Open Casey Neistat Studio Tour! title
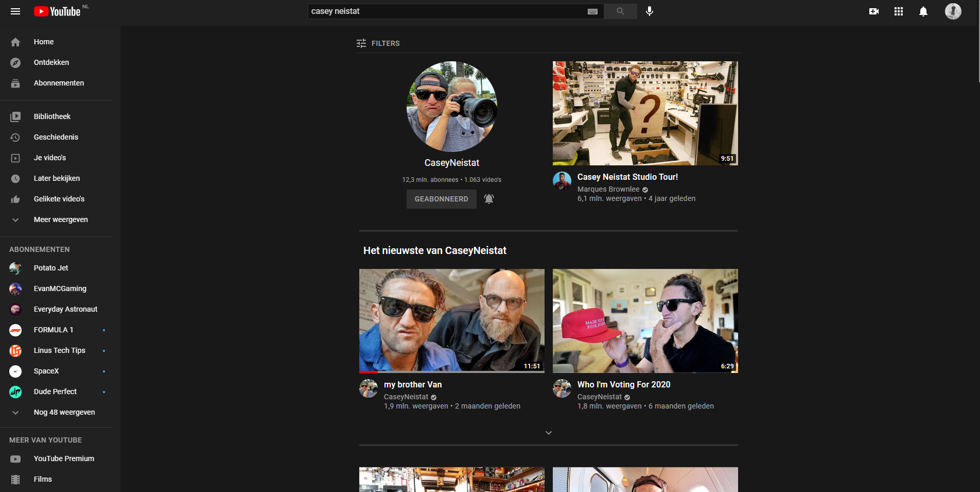 pos(627,177)
